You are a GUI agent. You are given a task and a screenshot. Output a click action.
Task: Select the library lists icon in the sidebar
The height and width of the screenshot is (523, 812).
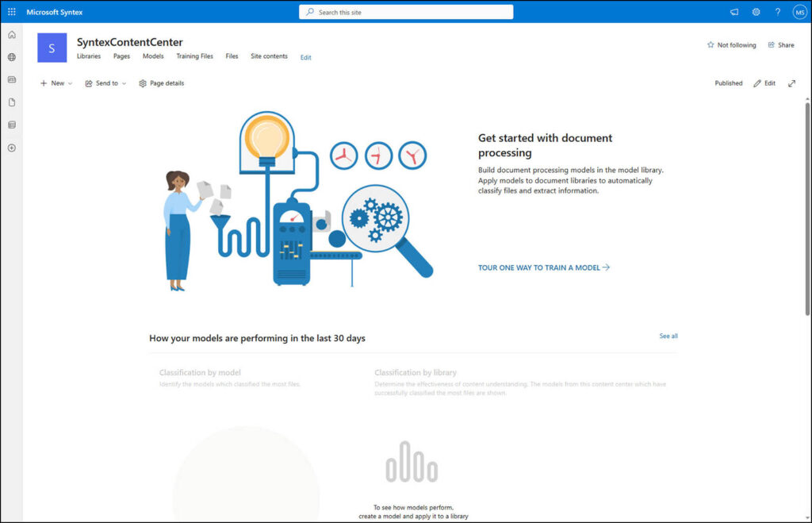(x=11, y=124)
